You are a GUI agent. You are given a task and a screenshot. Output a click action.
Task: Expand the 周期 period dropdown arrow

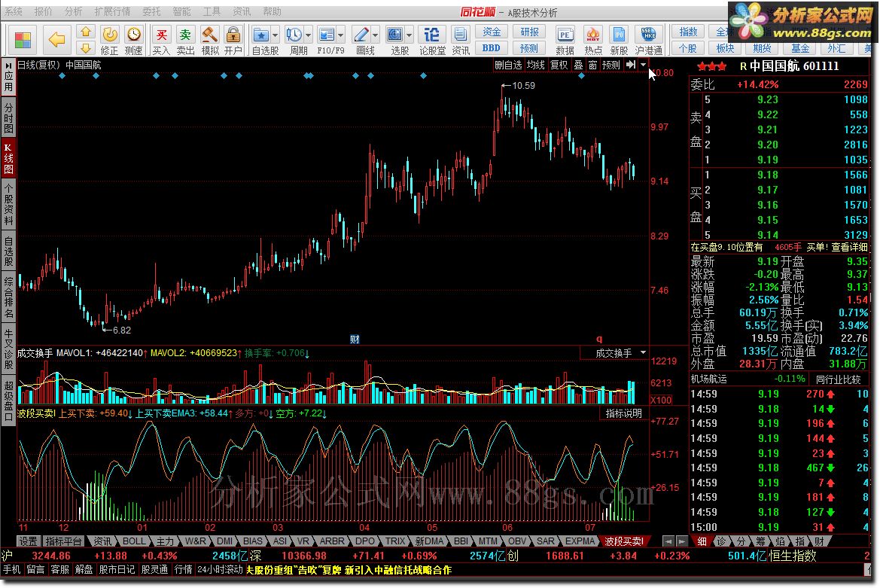309,35
